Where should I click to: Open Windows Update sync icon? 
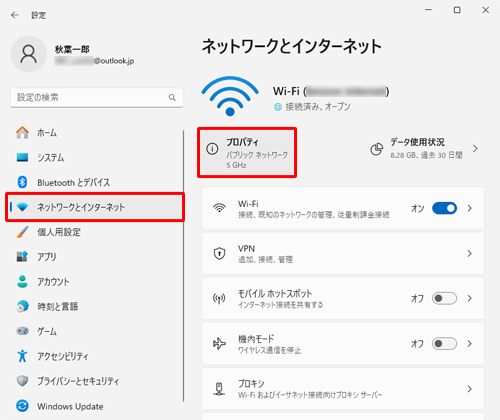[x=22, y=406]
